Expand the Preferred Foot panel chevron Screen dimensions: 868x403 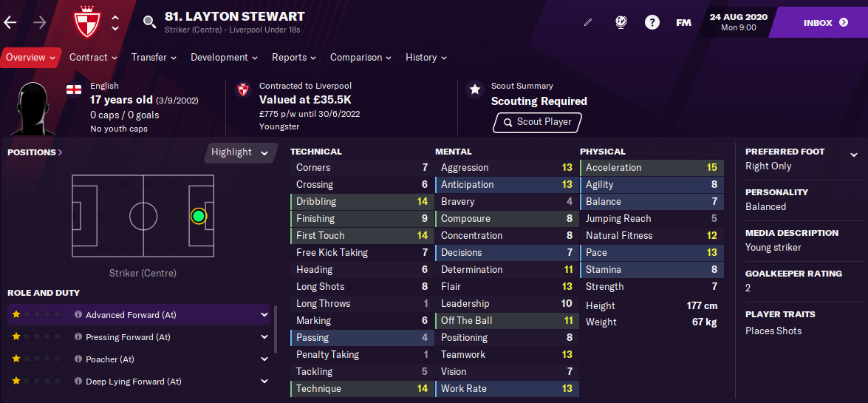coord(854,155)
